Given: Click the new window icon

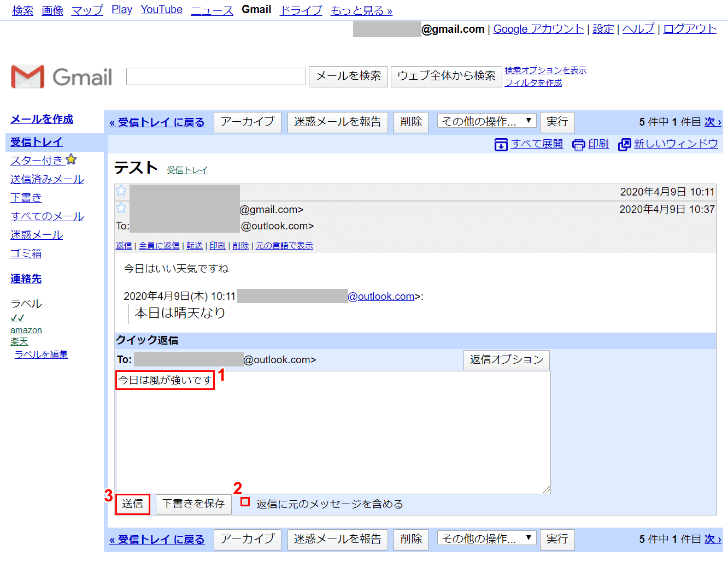Looking at the screenshot, I should (x=625, y=144).
